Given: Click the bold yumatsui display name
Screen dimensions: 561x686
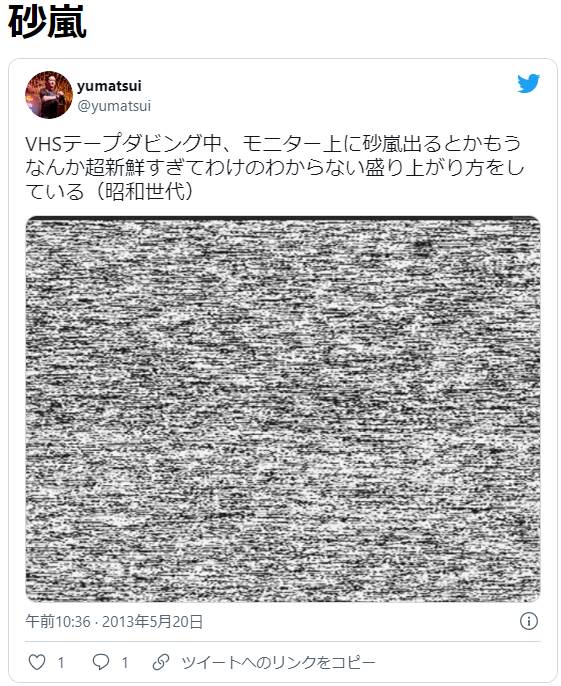Looking at the screenshot, I should [x=109, y=86].
